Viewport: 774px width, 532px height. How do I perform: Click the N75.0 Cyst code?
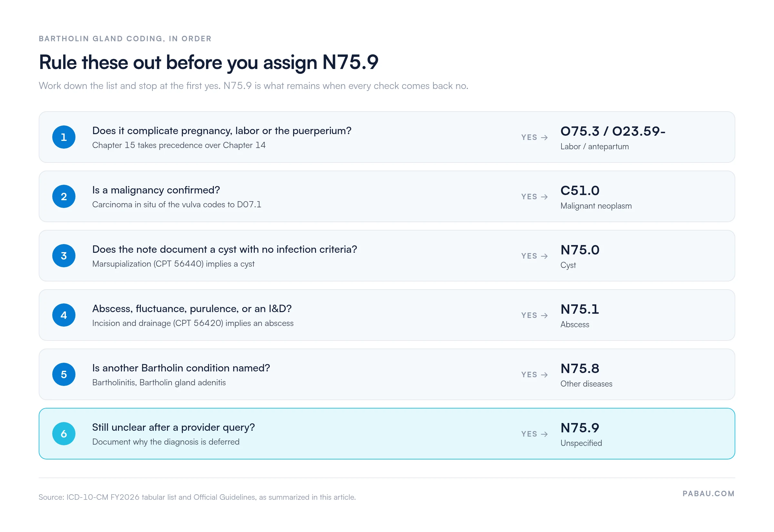click(580, 250)
